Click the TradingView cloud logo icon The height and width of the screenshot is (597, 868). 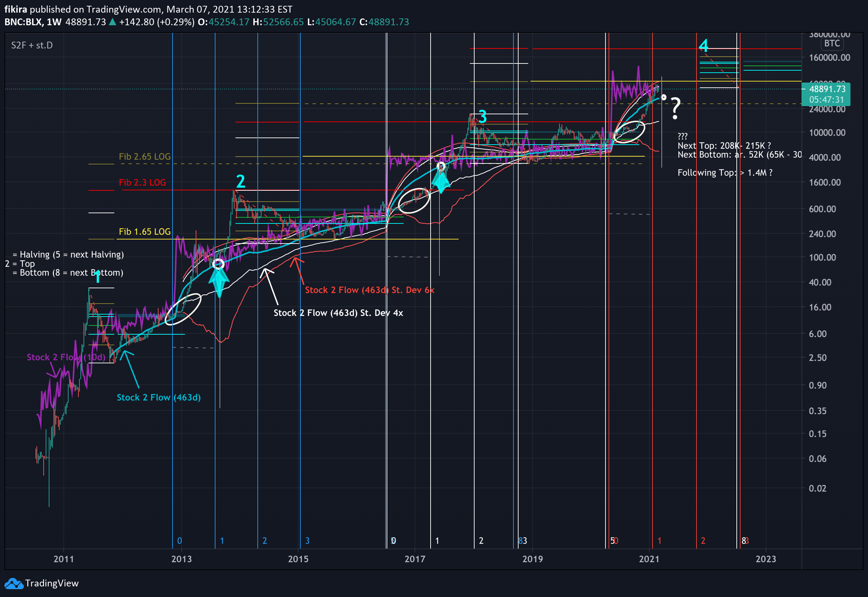pos(14,584)
